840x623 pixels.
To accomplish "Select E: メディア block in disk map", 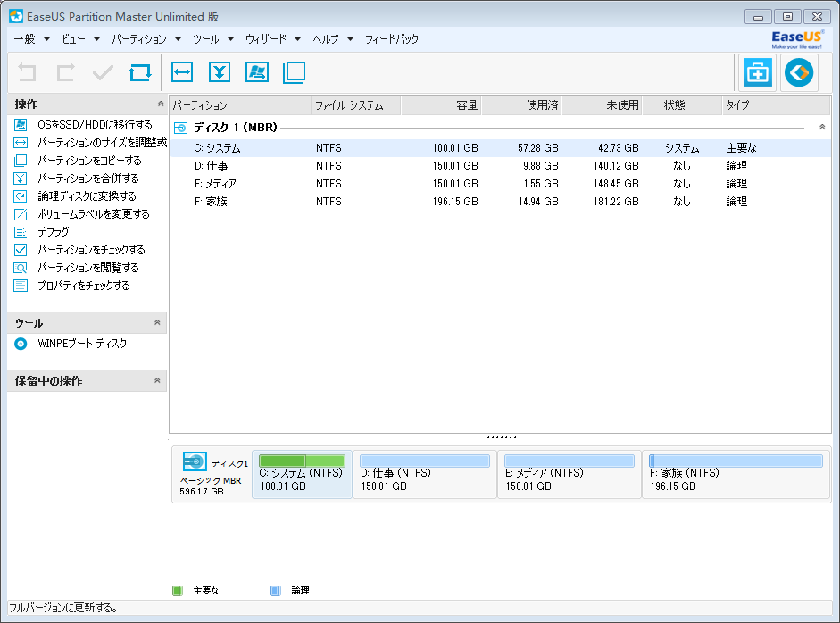I will point(570,474).
